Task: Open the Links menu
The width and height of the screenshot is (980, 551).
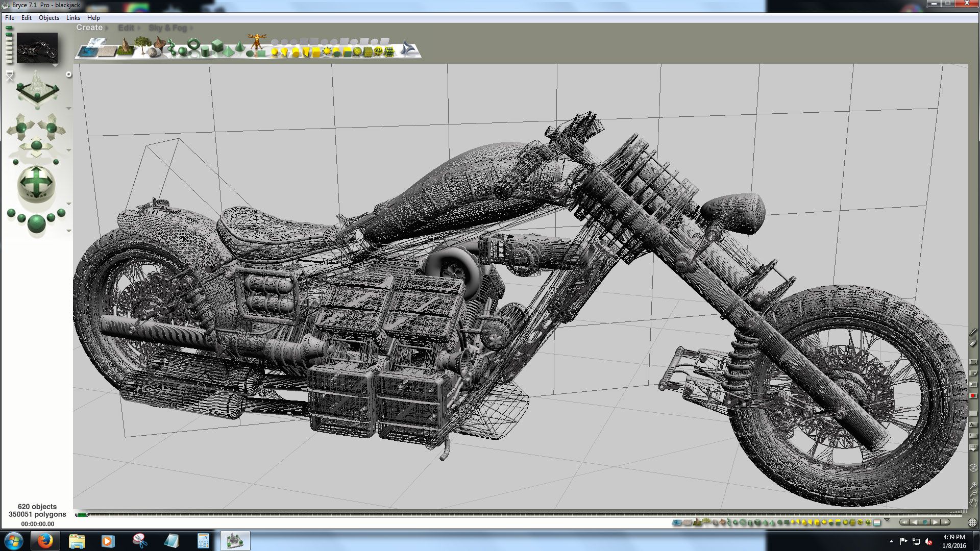Action: pos(73,17)
